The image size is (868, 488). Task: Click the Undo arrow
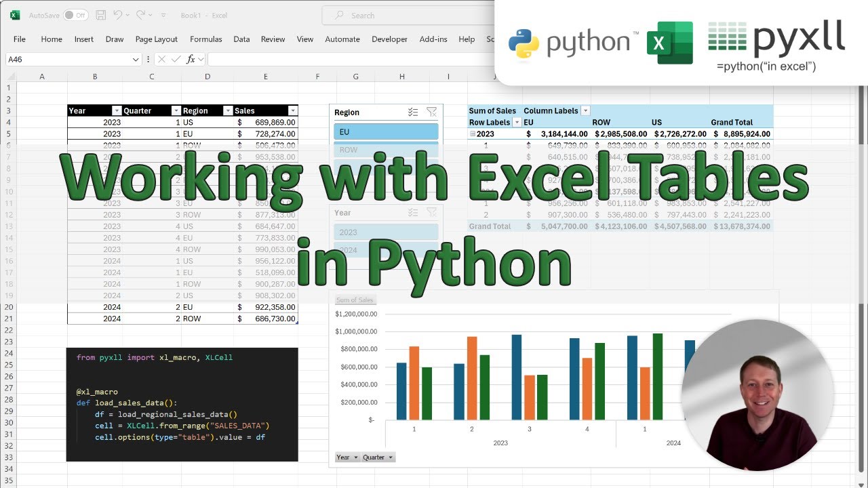pyautogui.click(x=118, y=15)
